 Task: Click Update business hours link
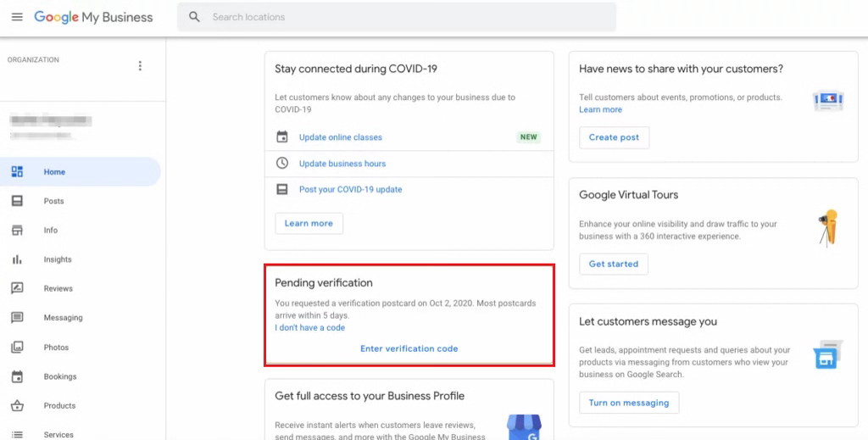click(x=342, y=164)
